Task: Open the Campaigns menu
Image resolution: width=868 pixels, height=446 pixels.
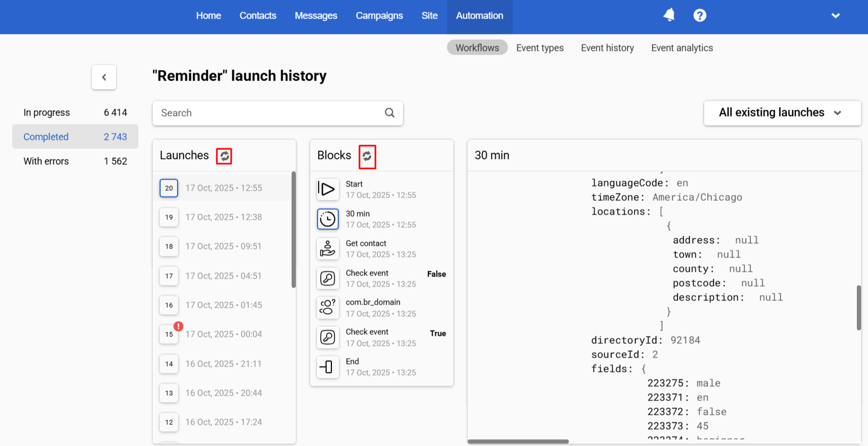Action: click(379, 16)
